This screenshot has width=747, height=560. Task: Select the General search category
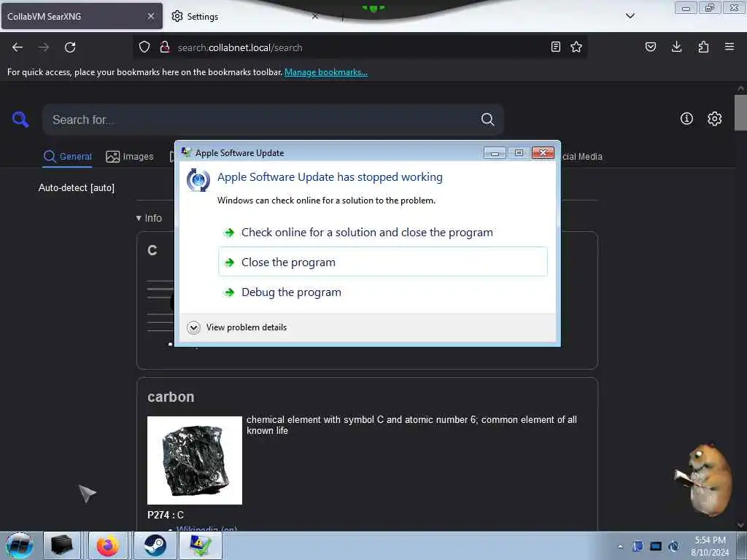67,156
